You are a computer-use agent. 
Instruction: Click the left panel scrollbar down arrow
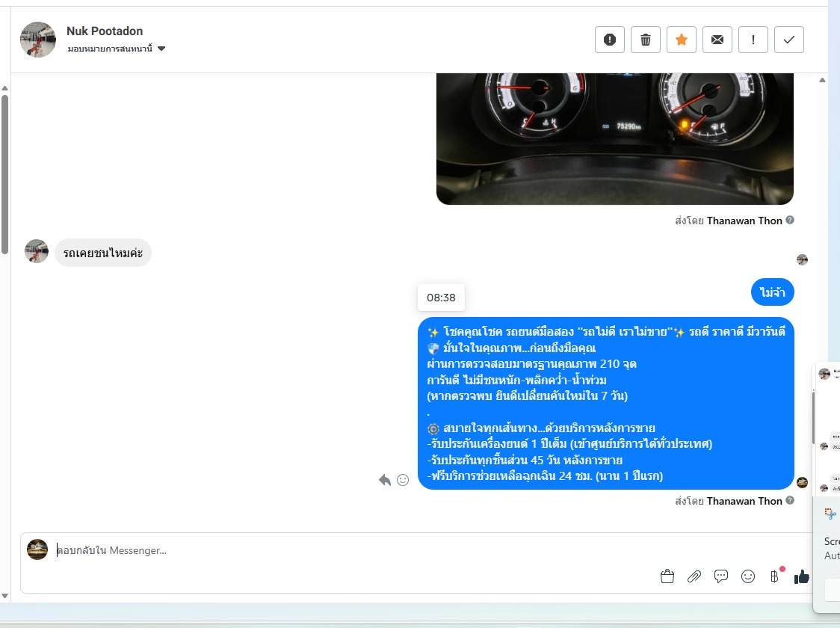click(4, 596)
